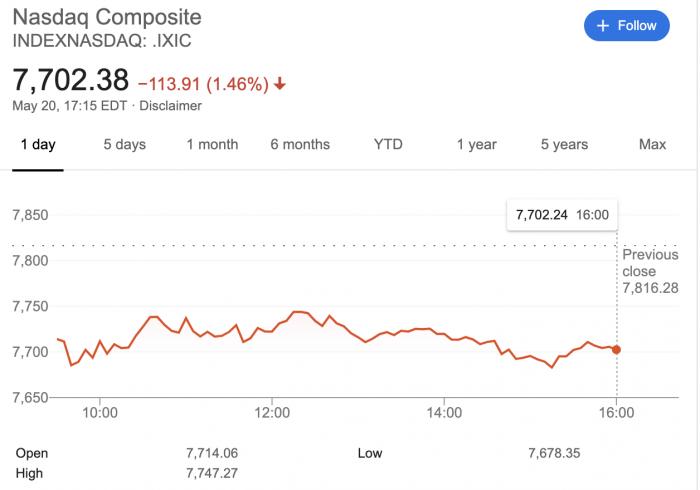Viewport: 700px width, 490px height.
Task: Click the Nasdaq Composite title
Action: (x=106, y=18)
